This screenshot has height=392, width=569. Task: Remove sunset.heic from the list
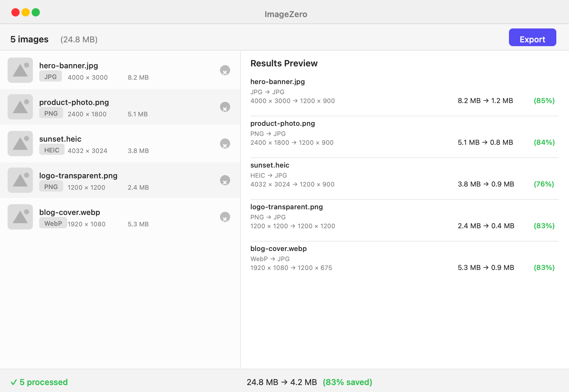[x=225, y=144]
